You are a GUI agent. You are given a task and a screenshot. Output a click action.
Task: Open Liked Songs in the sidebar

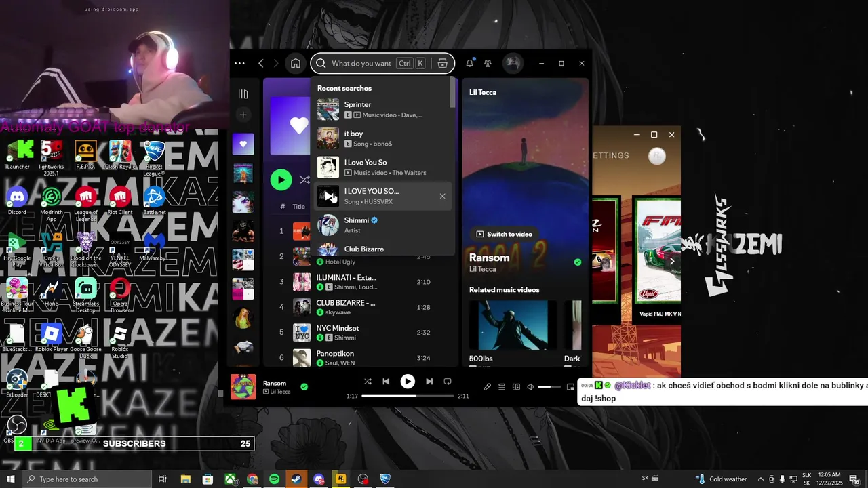[x=243, y=144]
